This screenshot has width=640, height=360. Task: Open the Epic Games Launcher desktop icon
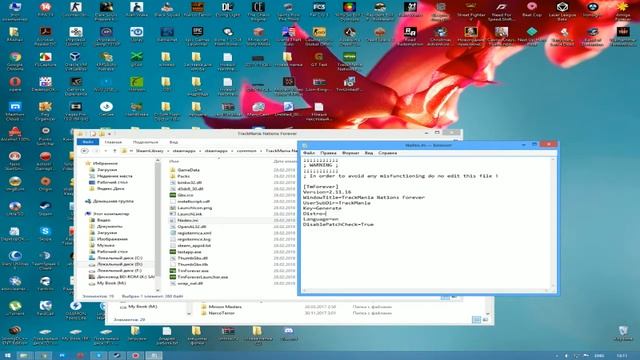pyautogui.click(x=197, y=36)
